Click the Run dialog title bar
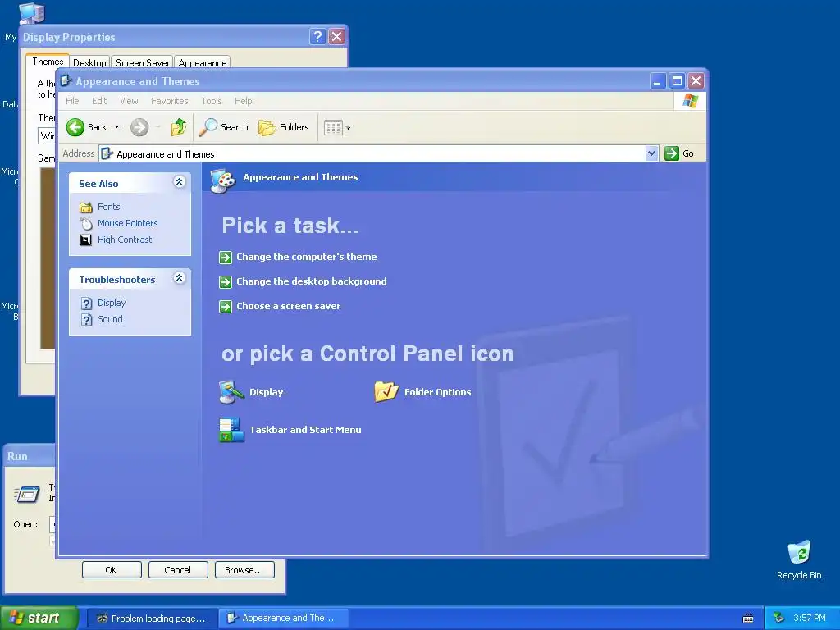The image size is (840, 630). (x=30, y=456)
